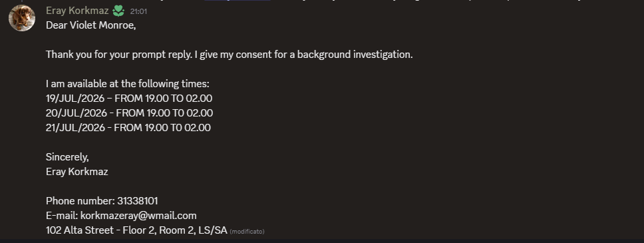Click the 19/JUL/2026 availability line
This screenshot has width=644, height=243.
point(129,99)
